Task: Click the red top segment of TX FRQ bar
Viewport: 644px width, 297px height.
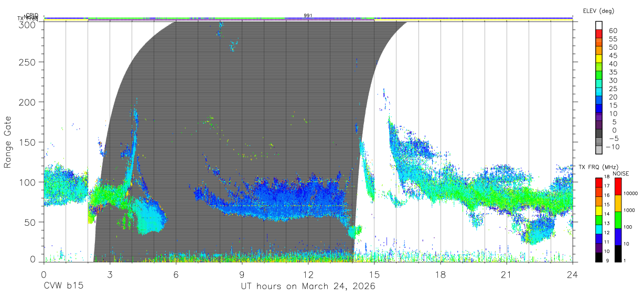Action: [598, 182]
